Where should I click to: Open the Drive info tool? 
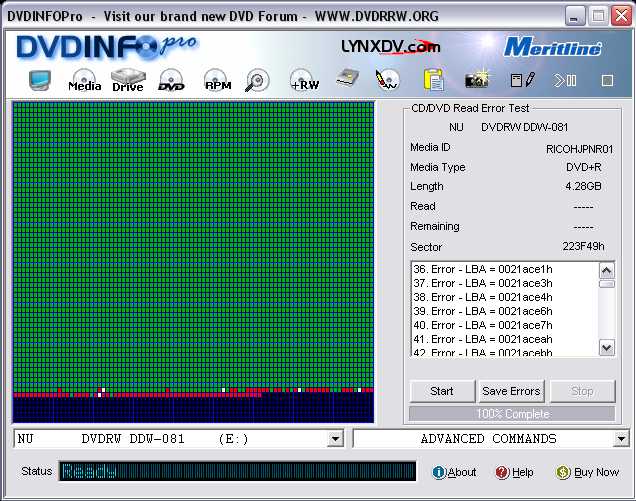click(128, 80)
